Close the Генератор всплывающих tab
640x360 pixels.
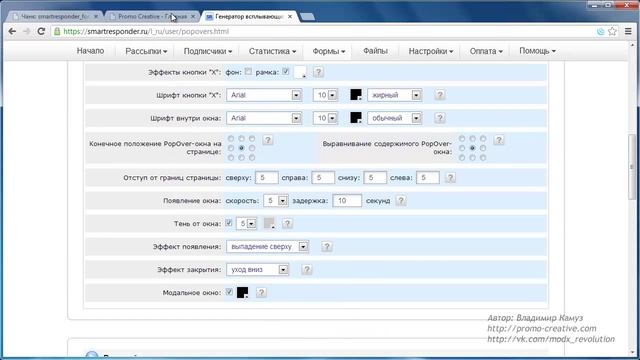click(x=290, y=17)
